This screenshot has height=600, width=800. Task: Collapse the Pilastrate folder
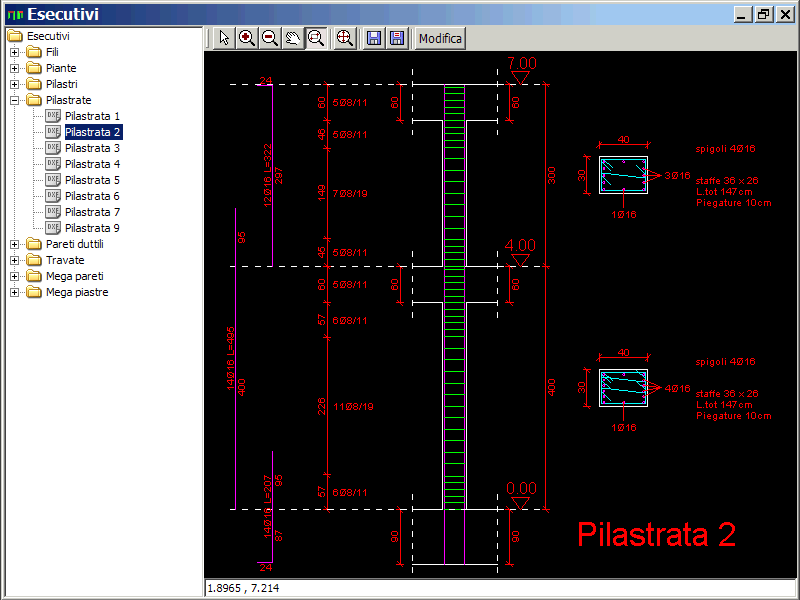pos(15,100)
